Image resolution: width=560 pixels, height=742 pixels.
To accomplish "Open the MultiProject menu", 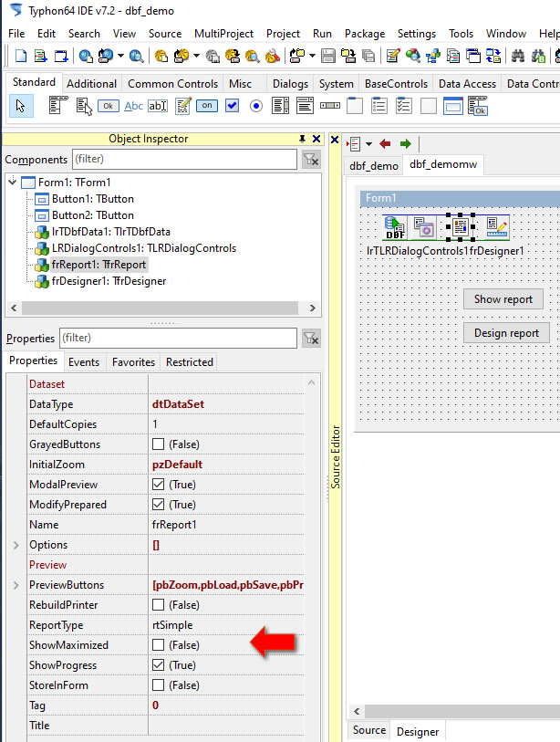I will click(223, 34).
